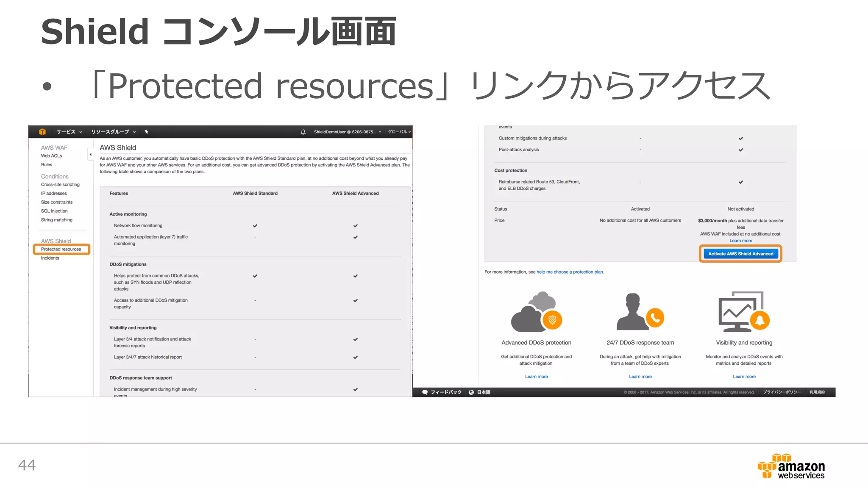Viewport: 868px width, 488px height.
Task: Click the Network flow monitoring row label
Action: pos(138,226)
